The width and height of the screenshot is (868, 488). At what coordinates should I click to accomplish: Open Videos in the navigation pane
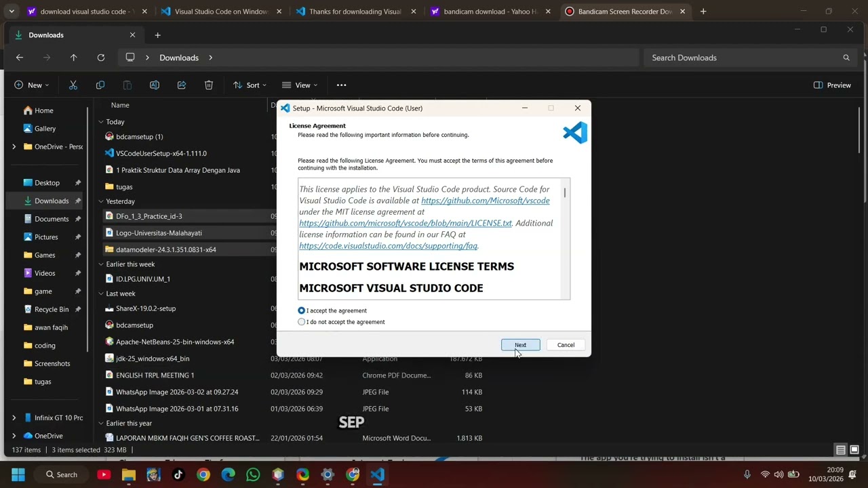pos(46,273)
